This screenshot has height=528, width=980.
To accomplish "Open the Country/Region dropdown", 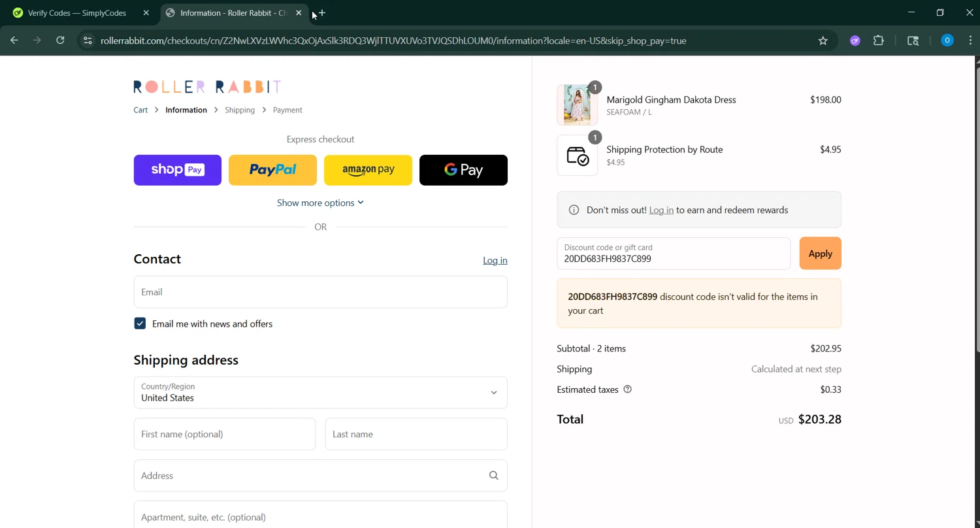I will 321,393.
